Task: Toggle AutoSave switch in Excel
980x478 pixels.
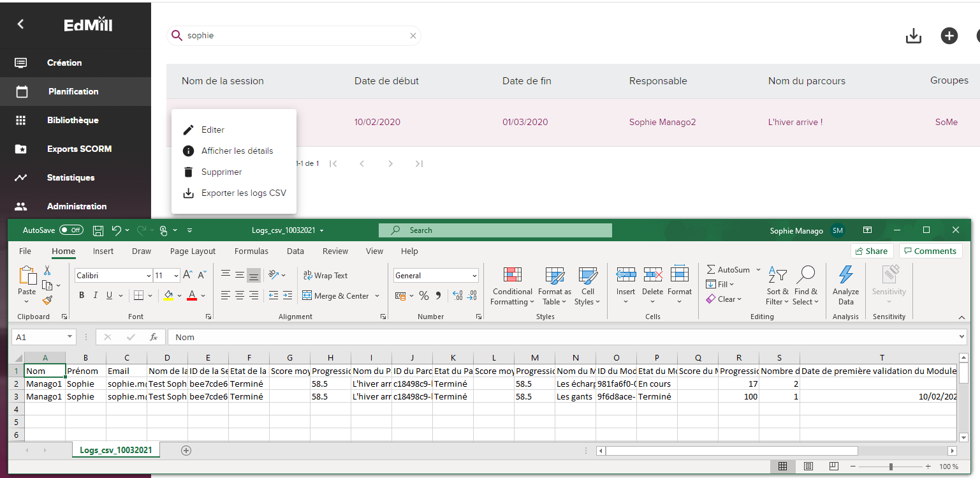Action: pyautogui.click(x=71, y=230)
